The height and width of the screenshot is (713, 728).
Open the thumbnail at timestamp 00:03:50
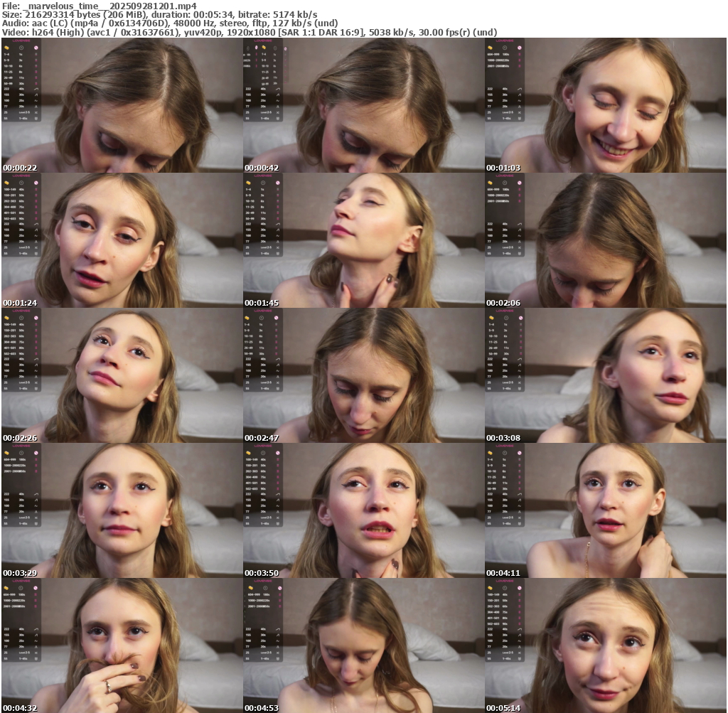[363, 510]
